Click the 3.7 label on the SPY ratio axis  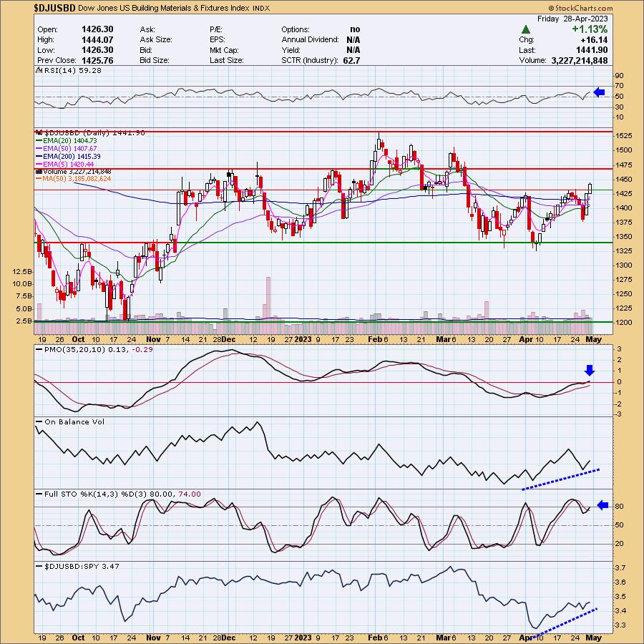620,568
